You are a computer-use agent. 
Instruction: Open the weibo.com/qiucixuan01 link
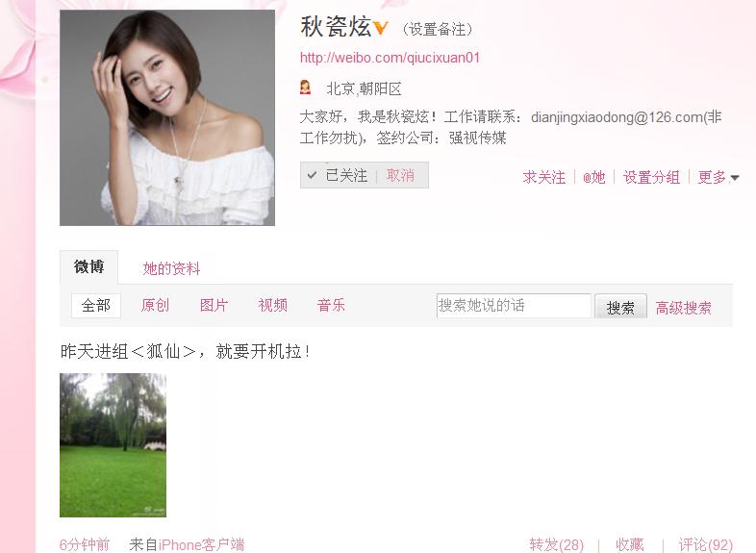pos(390,58)
